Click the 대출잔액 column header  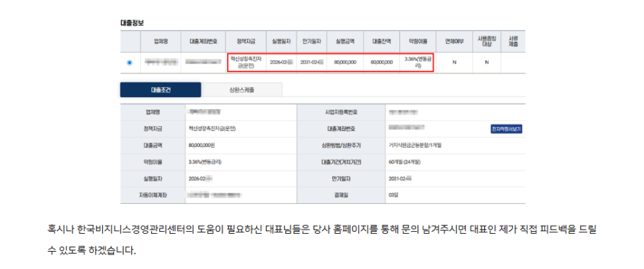tap(382, 41)
